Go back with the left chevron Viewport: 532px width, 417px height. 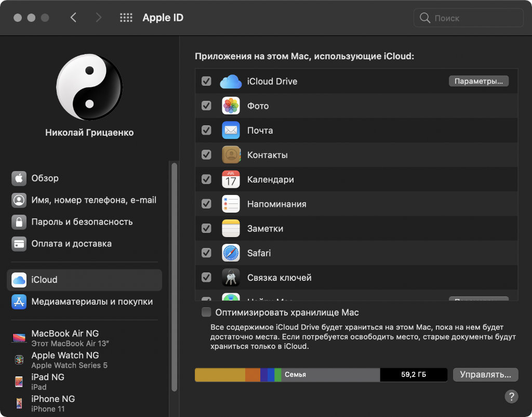point(73,18)
